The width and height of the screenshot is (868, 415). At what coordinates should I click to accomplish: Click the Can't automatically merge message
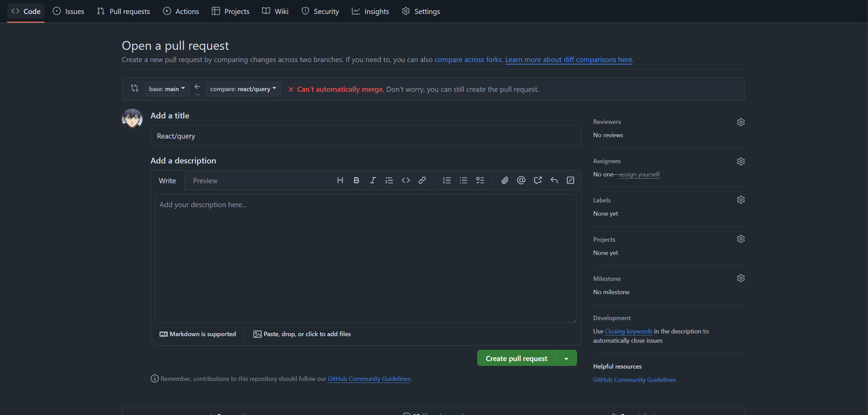tap(341, 89)
